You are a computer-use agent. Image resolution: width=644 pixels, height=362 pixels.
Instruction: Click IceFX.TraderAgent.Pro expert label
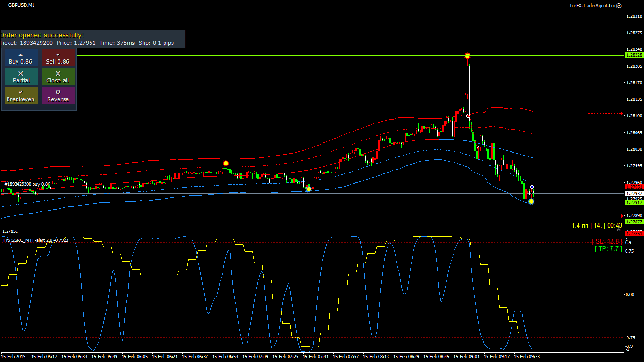[593, 5]
